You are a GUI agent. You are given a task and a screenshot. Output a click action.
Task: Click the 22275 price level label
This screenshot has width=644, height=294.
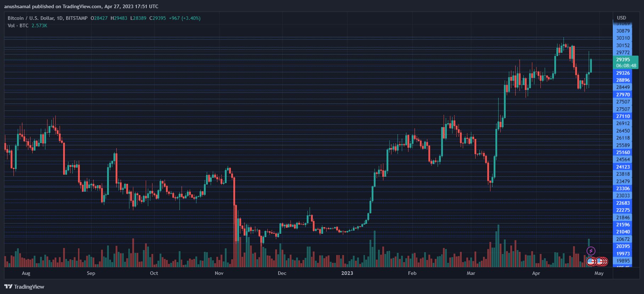coord(623,210)
